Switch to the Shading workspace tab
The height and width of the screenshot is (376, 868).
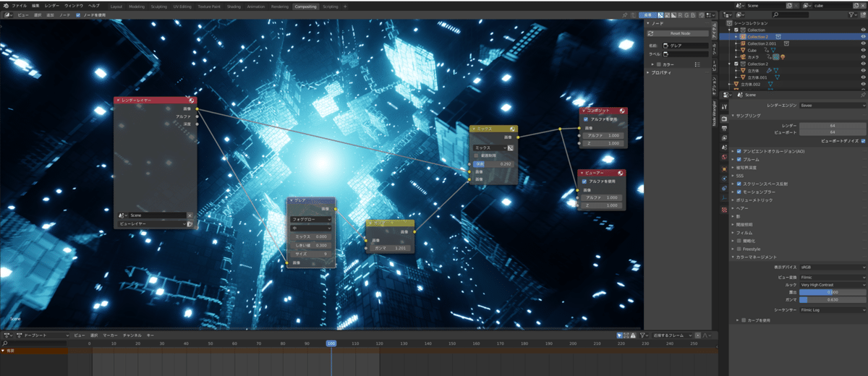[x=234, y=6]
